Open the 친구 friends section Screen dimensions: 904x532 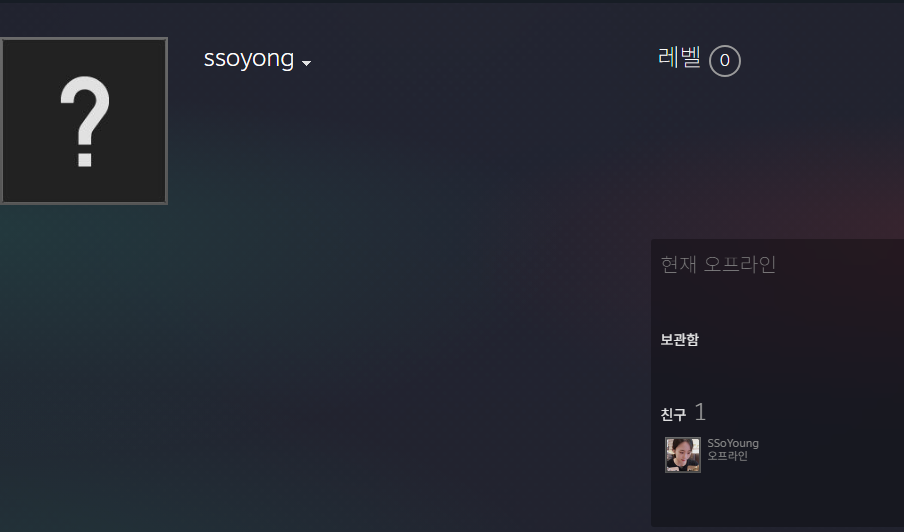(673, 414)
